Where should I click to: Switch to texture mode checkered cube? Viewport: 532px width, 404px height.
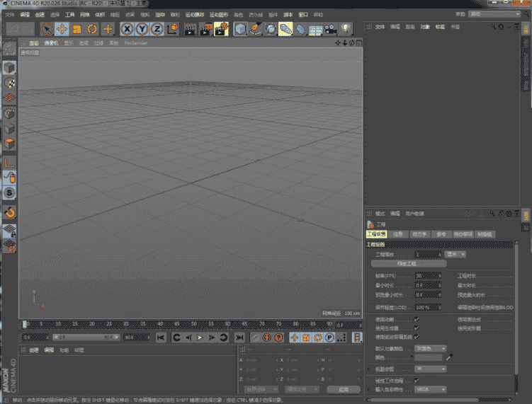(9, 83)
